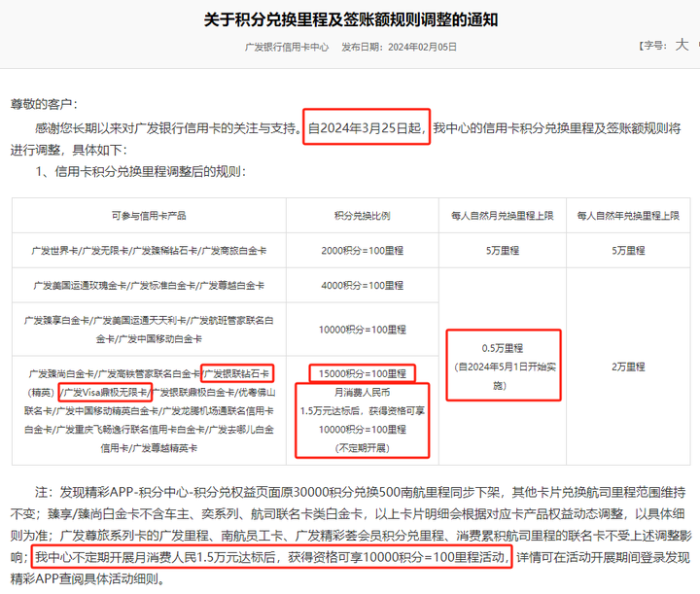Click the card row starting with 广发世界卡
700x594 pixels.
pos(149,251)
